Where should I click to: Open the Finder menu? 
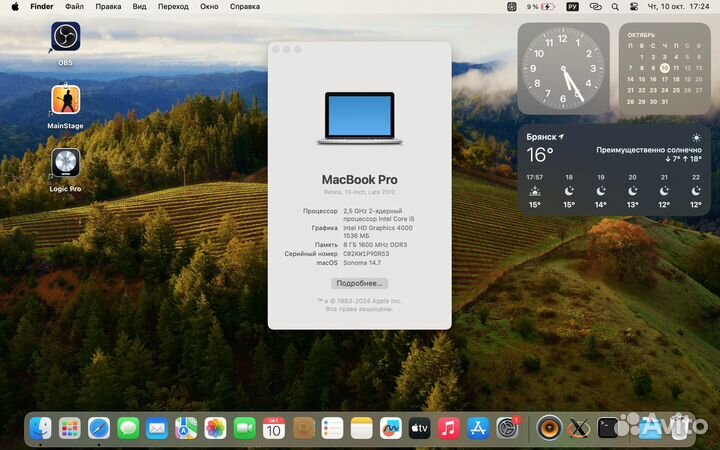pyautogui.click(x=42, y=7)
